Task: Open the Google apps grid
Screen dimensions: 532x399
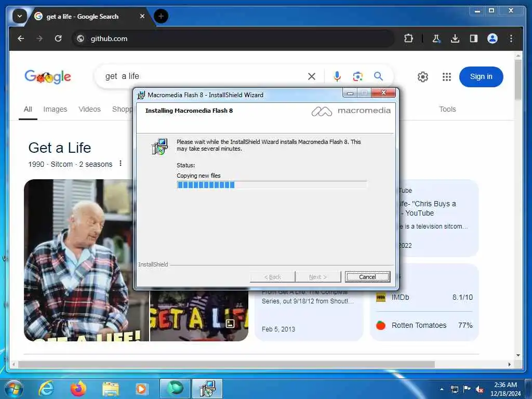Action: pyautogui.click(x=447, y=77)
